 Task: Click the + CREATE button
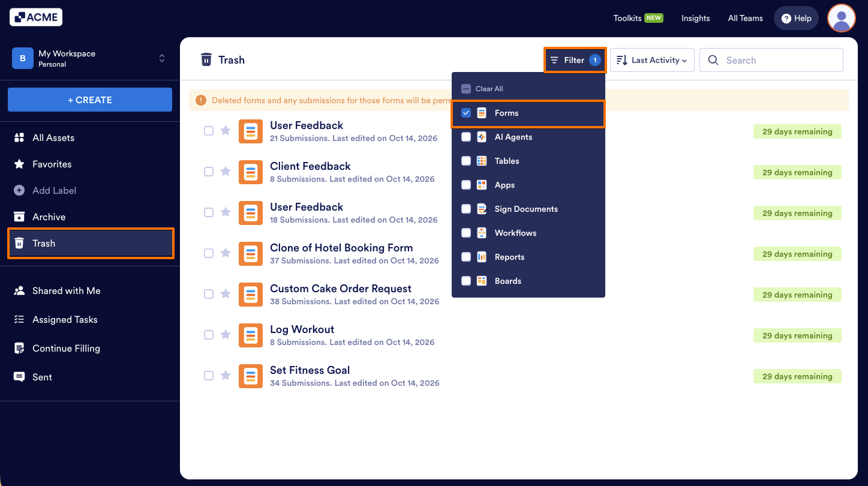pos(90,100)
